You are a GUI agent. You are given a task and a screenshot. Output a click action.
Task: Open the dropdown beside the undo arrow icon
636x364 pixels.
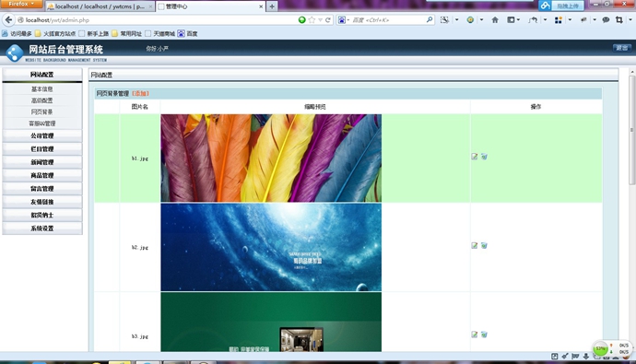click(x=545, y=19)
